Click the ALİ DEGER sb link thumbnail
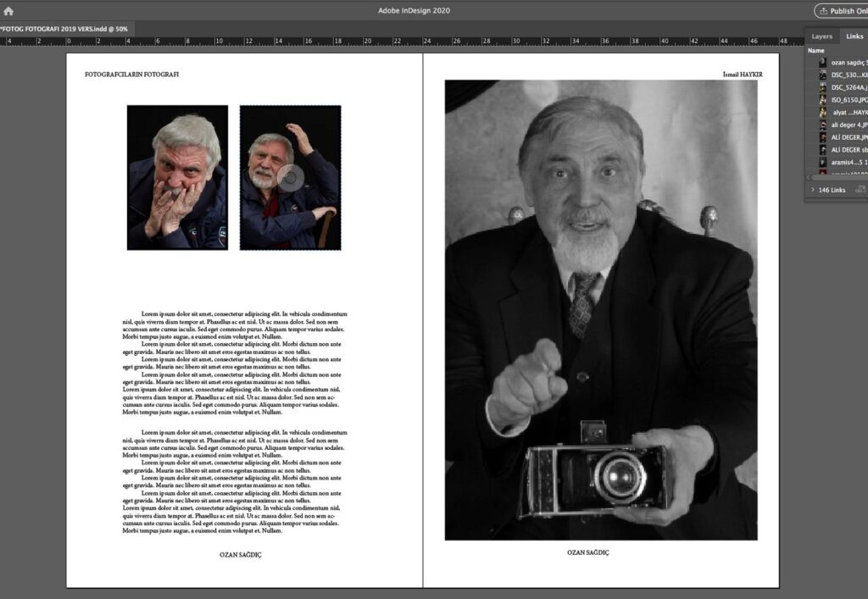868x599 pixels. pos(822,149)
